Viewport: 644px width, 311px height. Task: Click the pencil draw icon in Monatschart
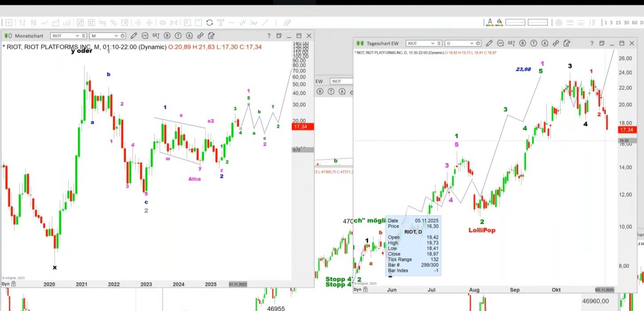point(134,36)
